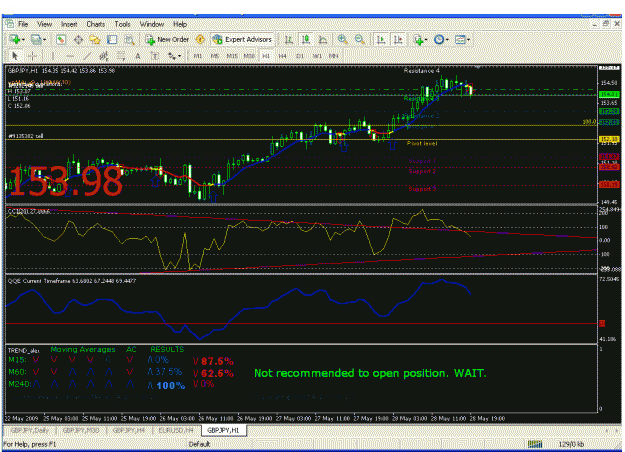The image size is (625, 452).
Task: Switch chart to M15 timeframe
Action: tap(232, 56)
